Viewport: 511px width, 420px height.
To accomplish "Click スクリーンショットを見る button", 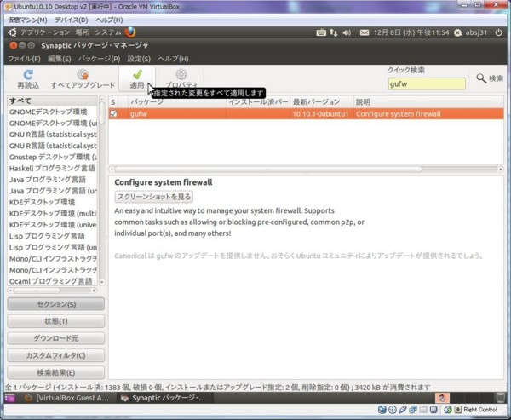I will (x=154, y=197).
